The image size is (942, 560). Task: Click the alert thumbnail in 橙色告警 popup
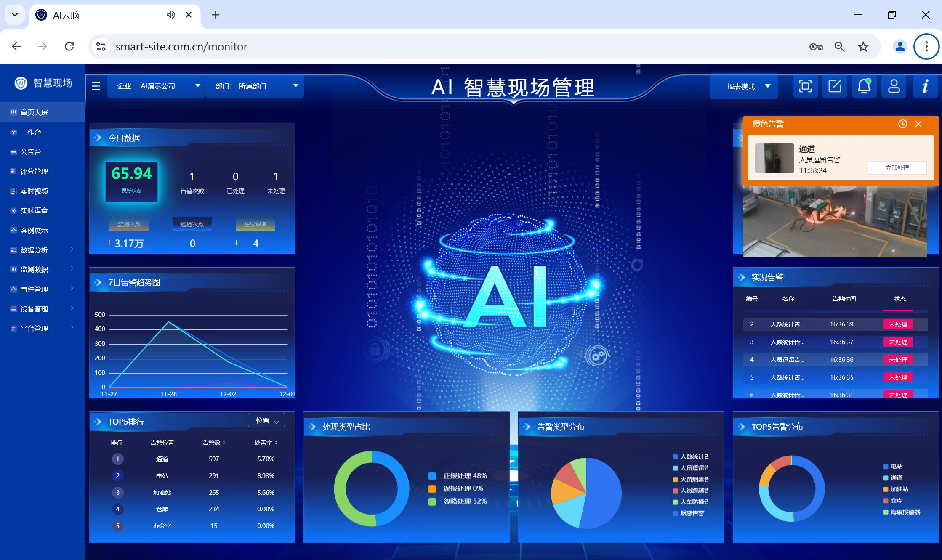point(774,158)
